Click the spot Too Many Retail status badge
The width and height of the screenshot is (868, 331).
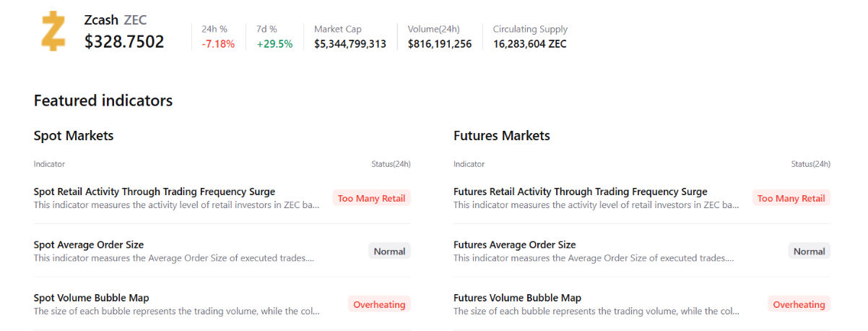pyautogui.click(x=371, y=198)
